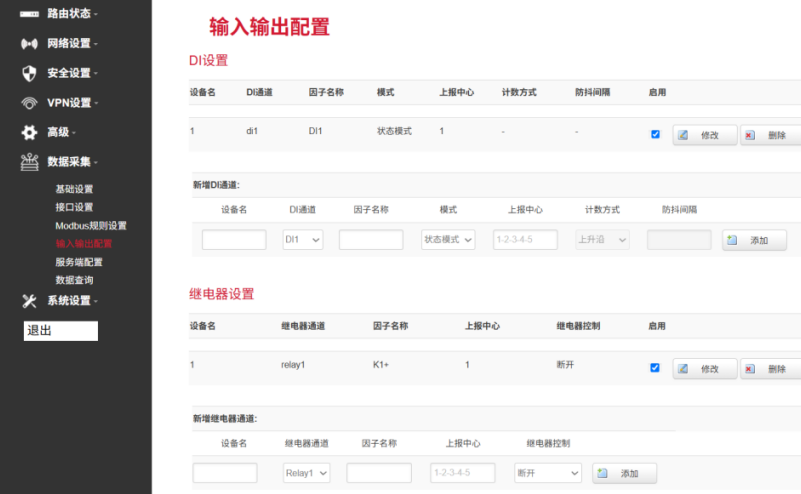The height and width of the screenshot is (494, 801).
Task: Click the router status icon in sidebar
Action: (x=29, y=14)
